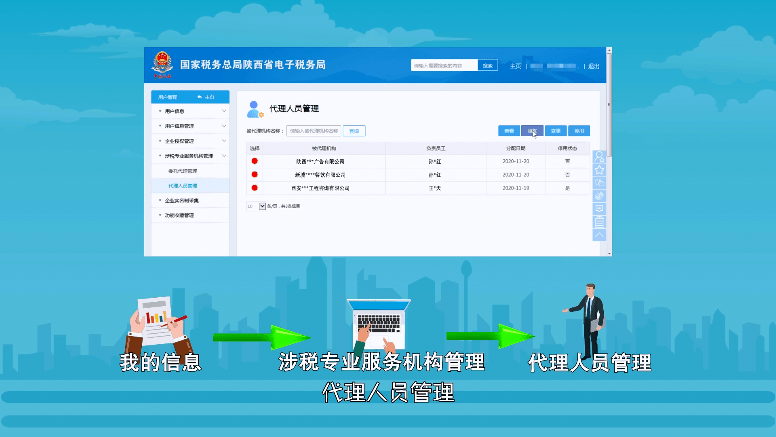Click the darker hovered action button above table

tap(532, 131)
